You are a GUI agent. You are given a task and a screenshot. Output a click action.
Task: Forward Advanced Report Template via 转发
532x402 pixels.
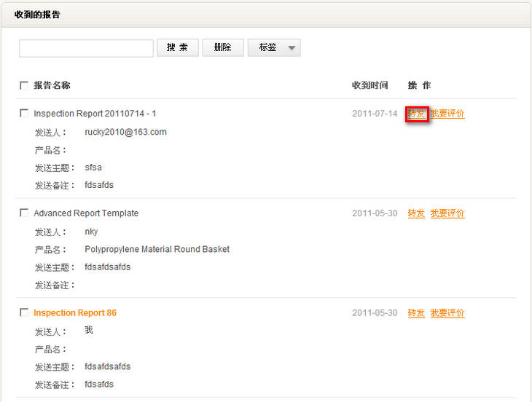(x=416, y=213)
